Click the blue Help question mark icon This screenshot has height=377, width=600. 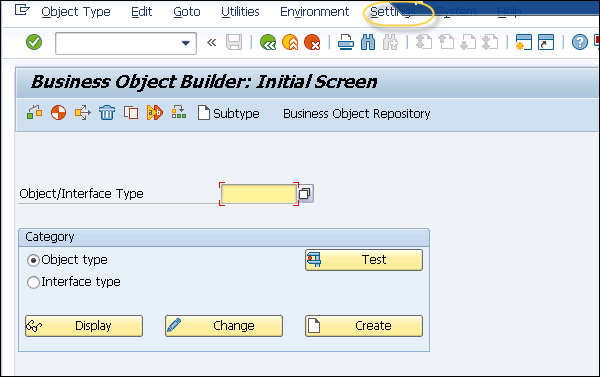(580, 42)
